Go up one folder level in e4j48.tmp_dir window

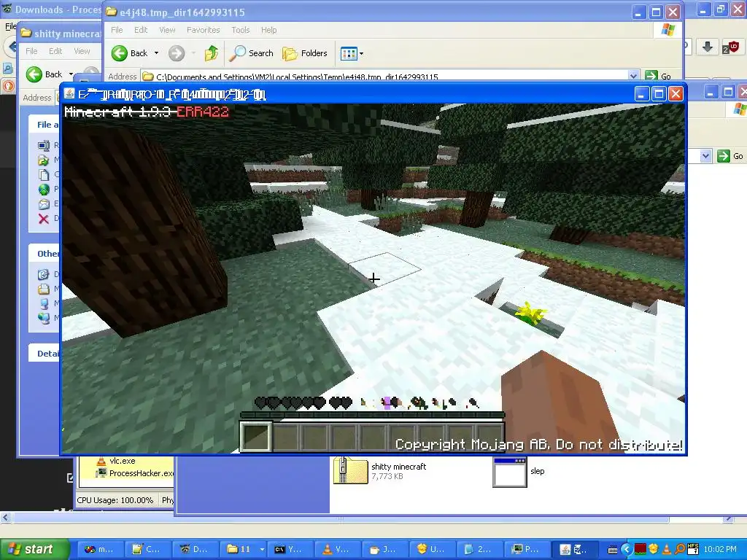coord(211,53)
